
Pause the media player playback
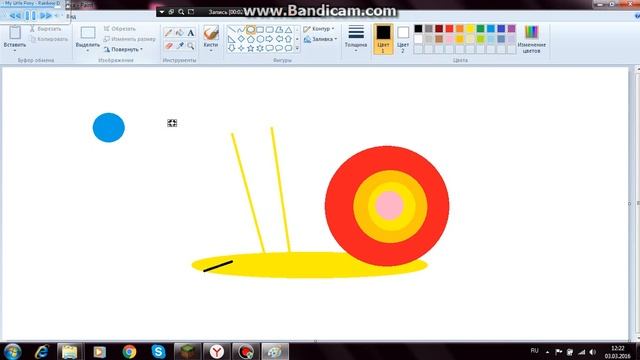[x=31, y=16]
